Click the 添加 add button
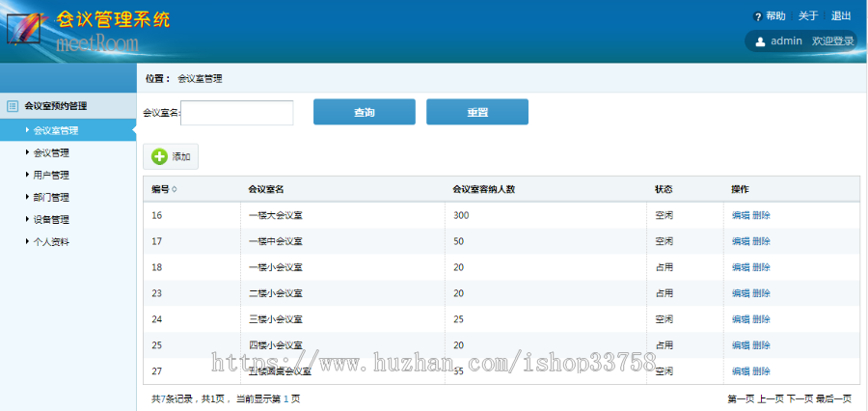This screenshot has width=868, height=411. [171, 156]
